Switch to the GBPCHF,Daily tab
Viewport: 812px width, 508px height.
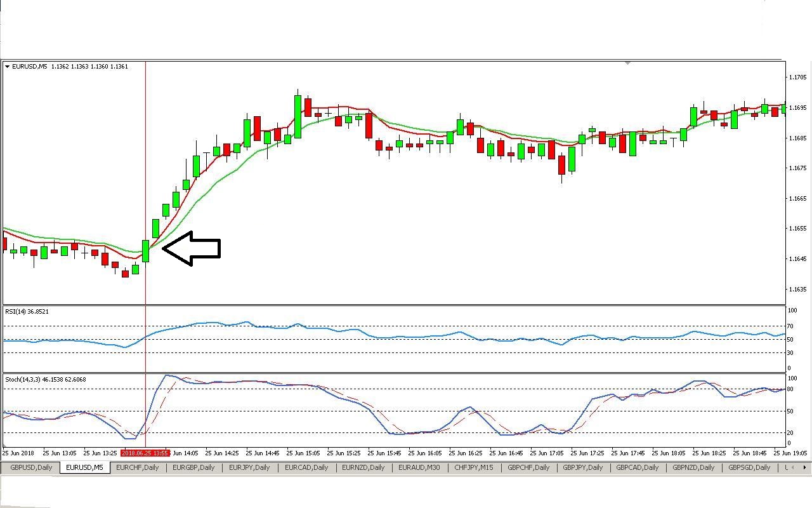528,467
